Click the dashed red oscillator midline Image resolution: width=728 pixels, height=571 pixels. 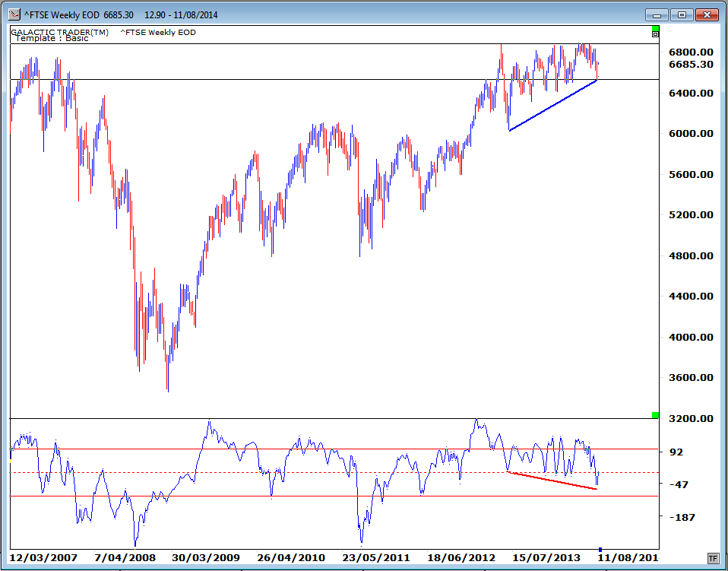(x=334, y=472)
